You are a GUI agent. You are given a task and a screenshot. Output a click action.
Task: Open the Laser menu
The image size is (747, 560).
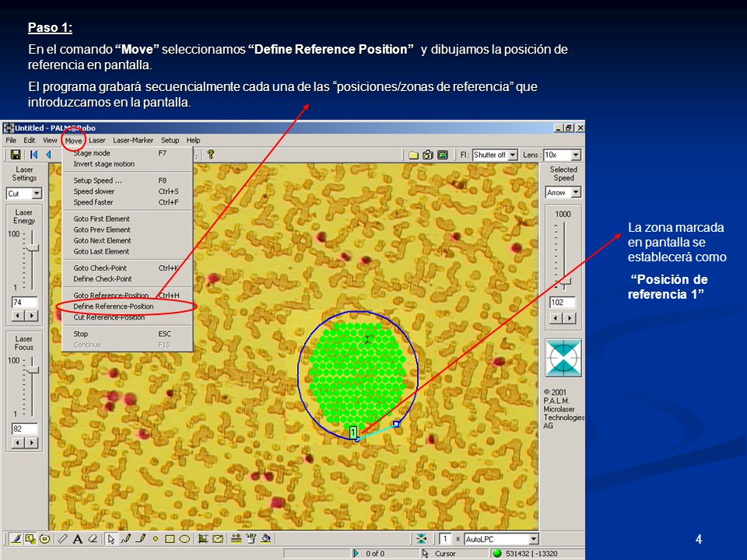click(96, 140)
